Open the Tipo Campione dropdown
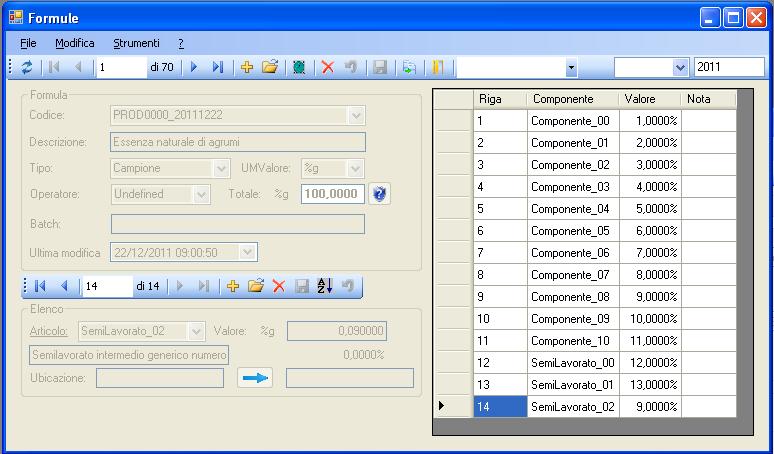Viewport: 774px width, 454px height. (x=221, y=168)
